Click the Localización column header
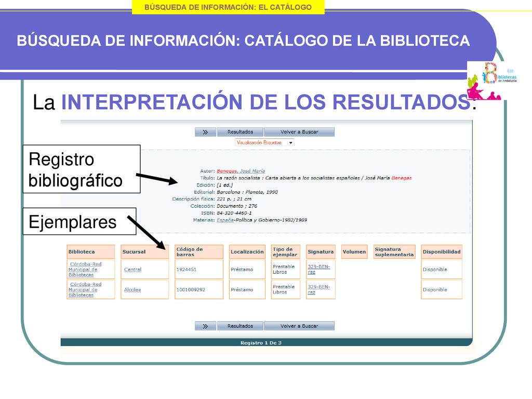The image size is (532, 399). 247,252
